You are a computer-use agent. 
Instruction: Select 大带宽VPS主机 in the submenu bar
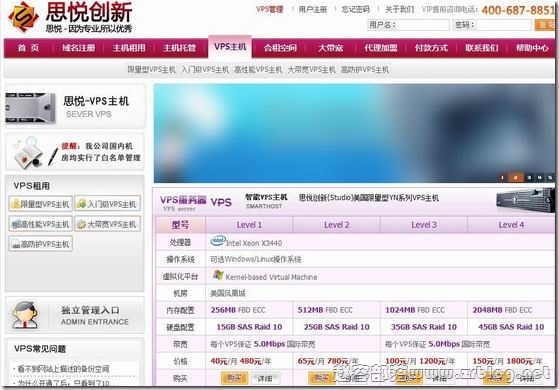pos(311,70)
